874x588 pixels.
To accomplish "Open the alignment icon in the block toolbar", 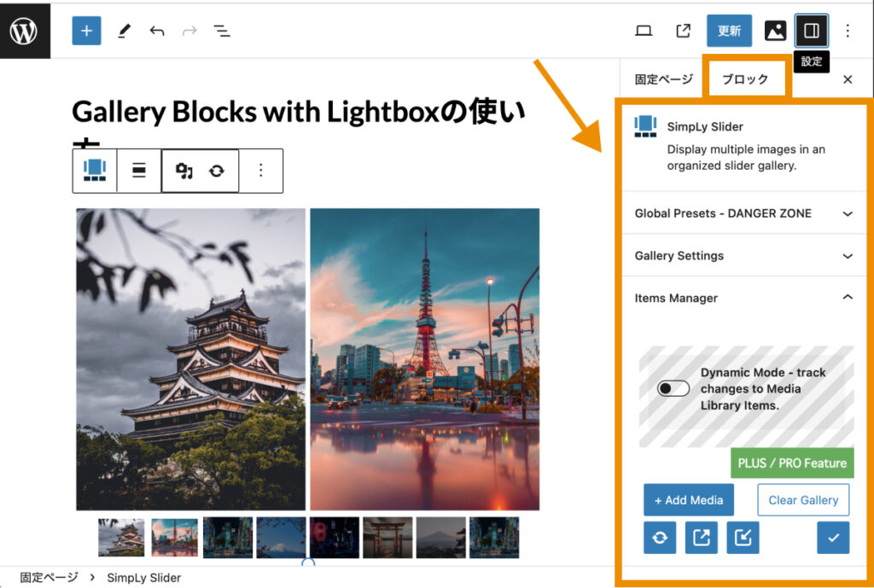I will [138, 170].
